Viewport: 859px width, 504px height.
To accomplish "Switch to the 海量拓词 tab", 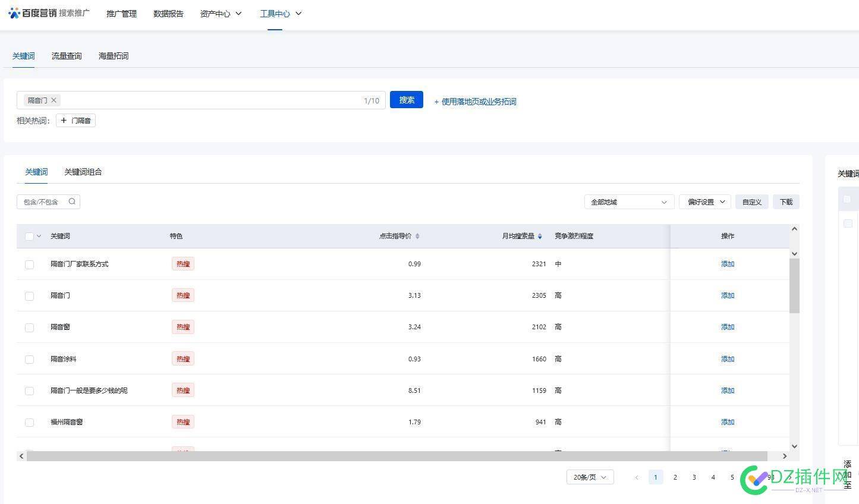I will tap(114, 56).
